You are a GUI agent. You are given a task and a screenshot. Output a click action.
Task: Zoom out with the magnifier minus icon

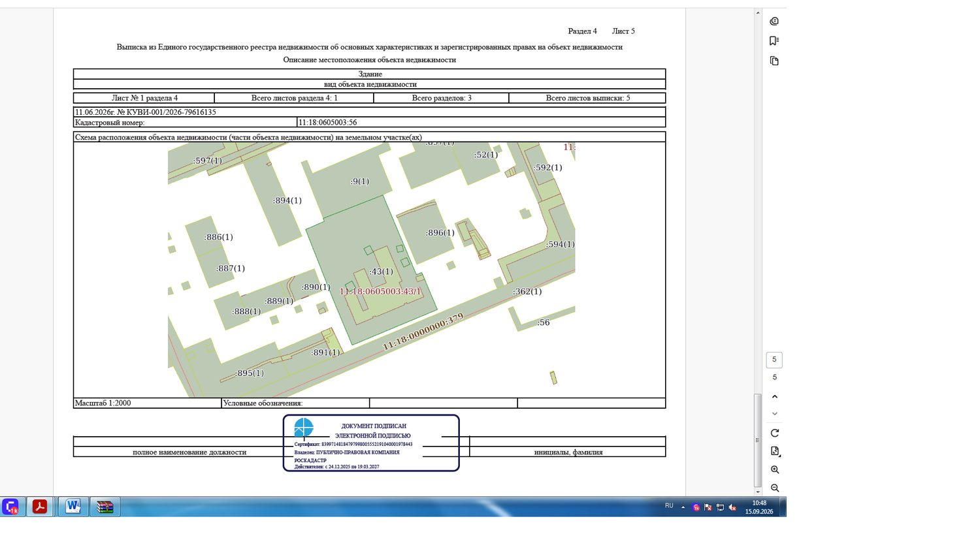[775, 488]
